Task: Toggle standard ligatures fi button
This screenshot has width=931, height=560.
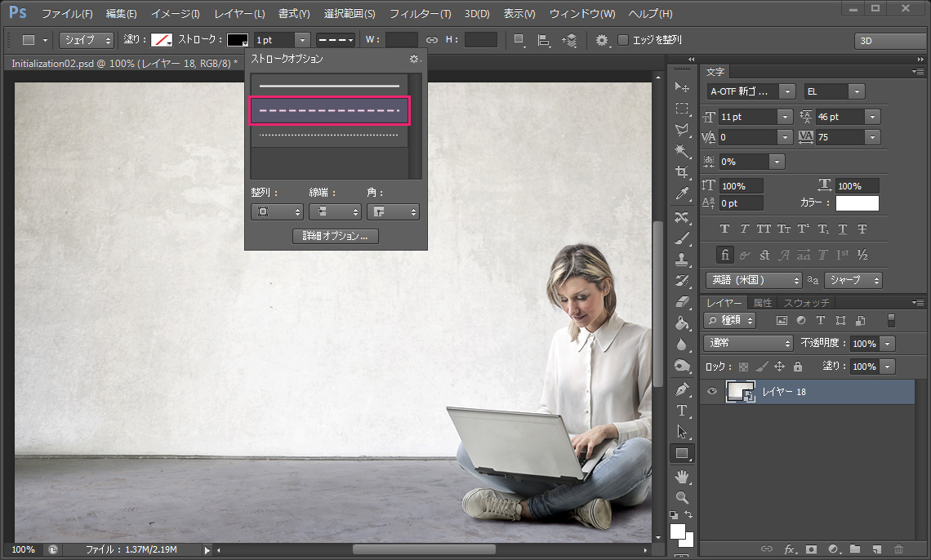Action: 724,255
